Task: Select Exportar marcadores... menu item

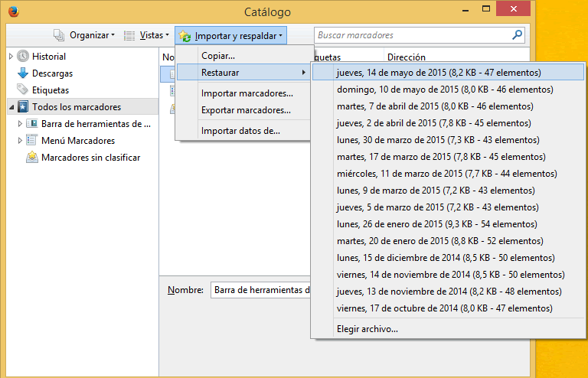Action: coord(244,110)
